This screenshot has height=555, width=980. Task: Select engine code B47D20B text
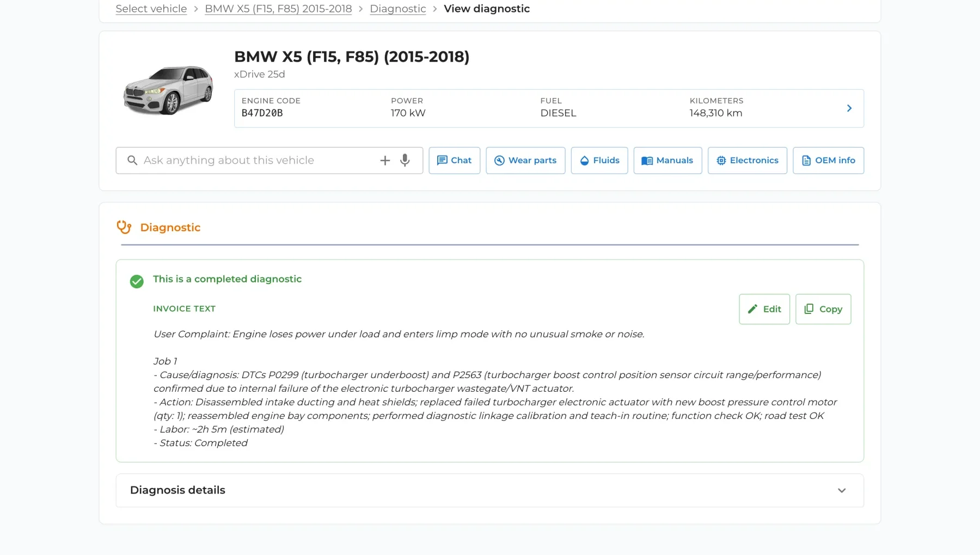pos(262,113)
